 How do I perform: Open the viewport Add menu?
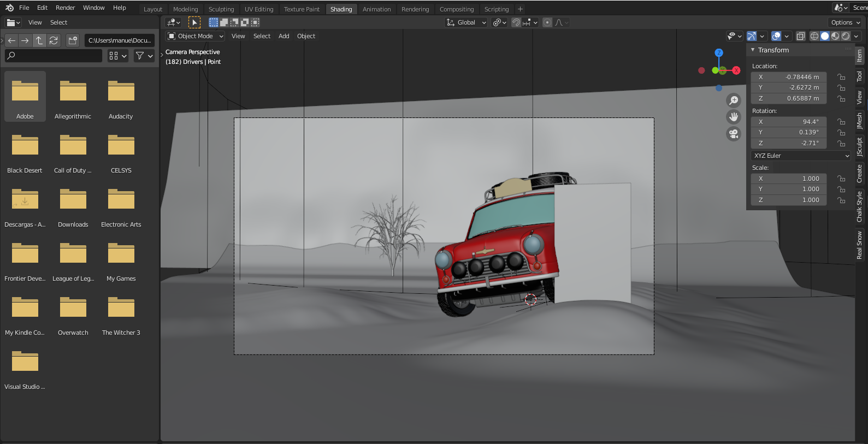[284, 36]
